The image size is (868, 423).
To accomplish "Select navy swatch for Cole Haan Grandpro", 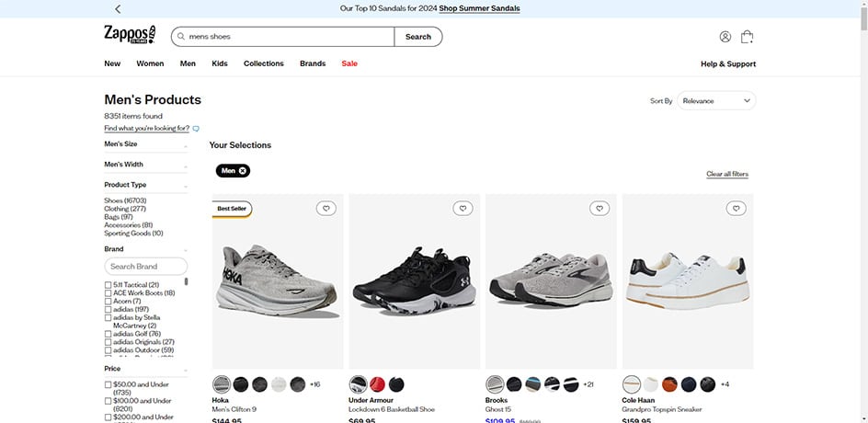I will [689, 384].
